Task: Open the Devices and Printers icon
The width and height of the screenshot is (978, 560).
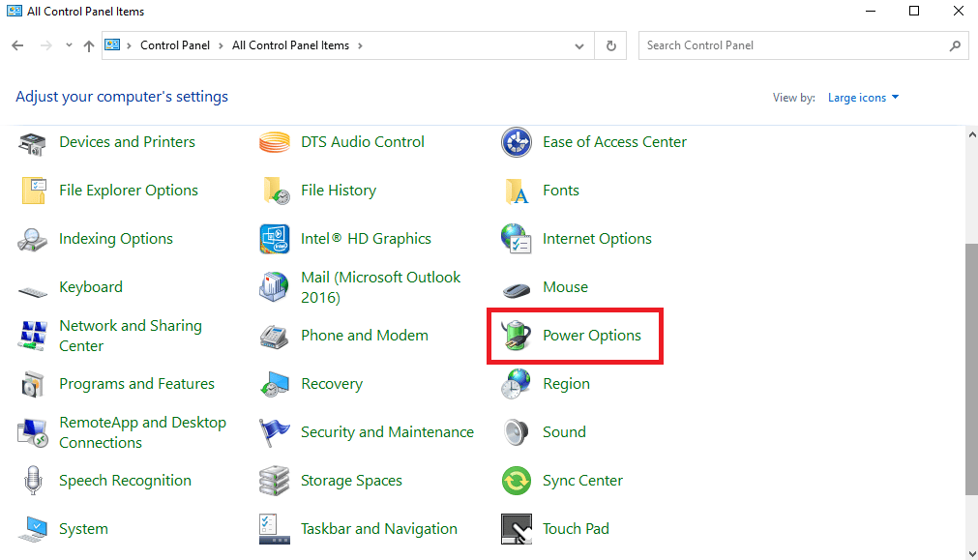Action: pos(33,143)
